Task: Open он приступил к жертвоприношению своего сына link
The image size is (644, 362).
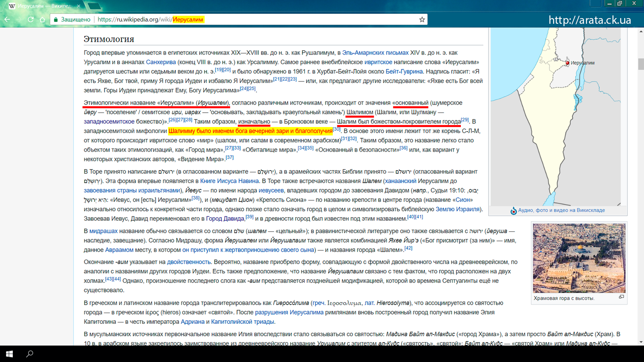Action: point(248,250)
